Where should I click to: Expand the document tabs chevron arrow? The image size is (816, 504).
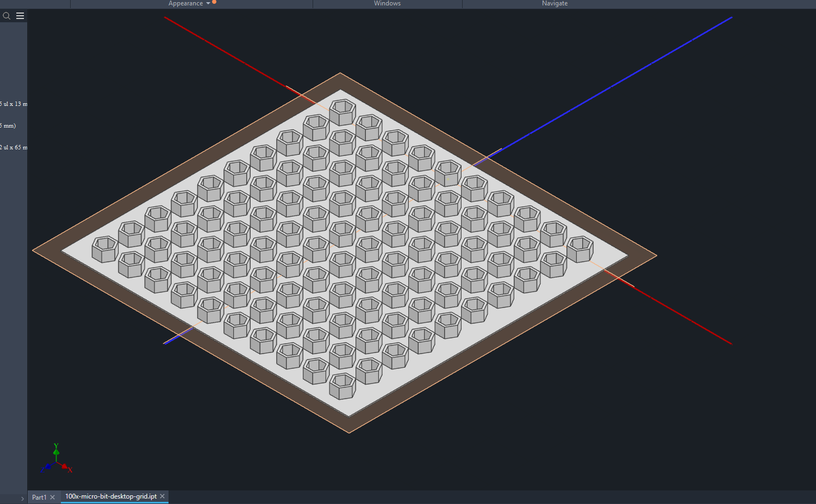[x=22, y=498]
